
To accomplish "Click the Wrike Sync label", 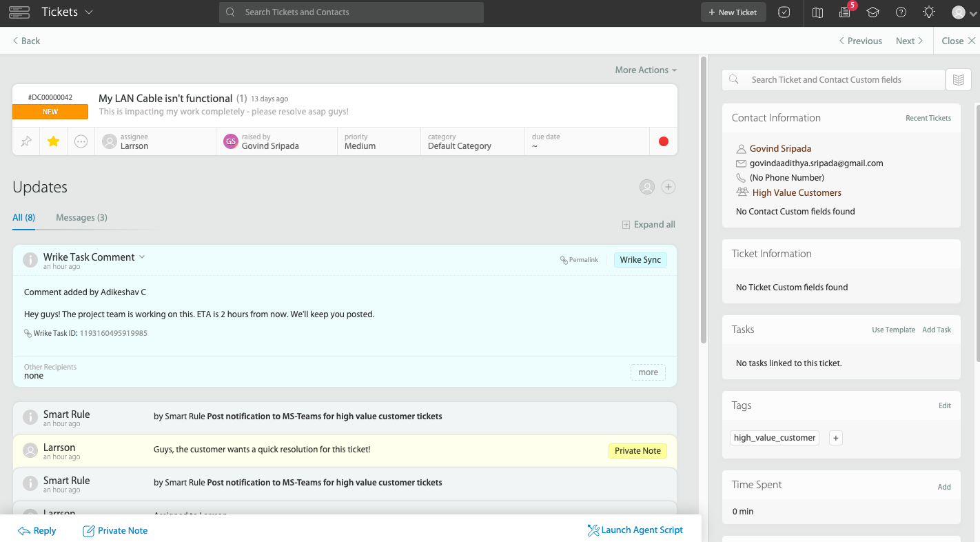I will point(640,260).
